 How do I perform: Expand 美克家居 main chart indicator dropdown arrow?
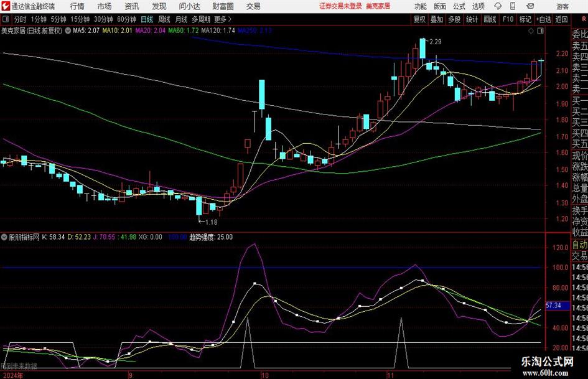click(68, 30)
